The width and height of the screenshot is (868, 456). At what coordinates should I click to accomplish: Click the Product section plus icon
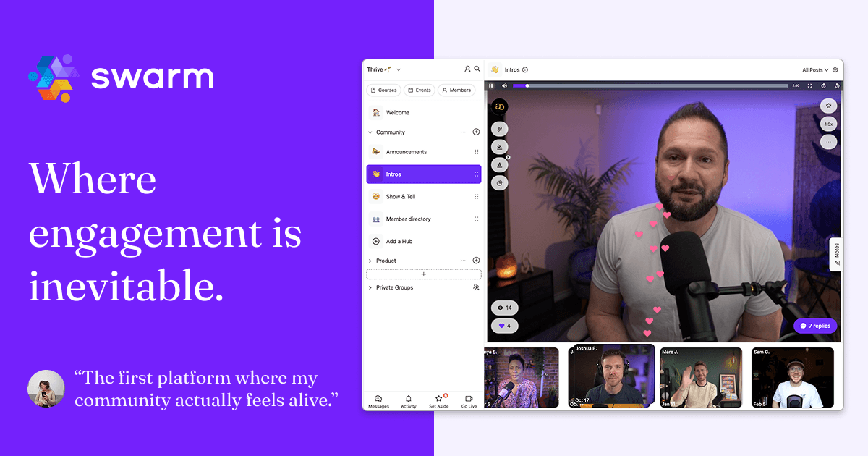476,261
